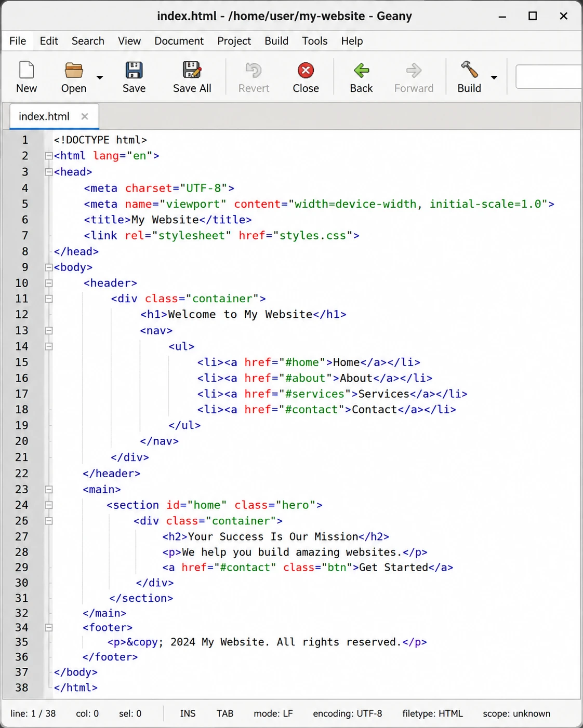
Task: Collapse the ul fold marker on line 14
Action: coord(48,346)
